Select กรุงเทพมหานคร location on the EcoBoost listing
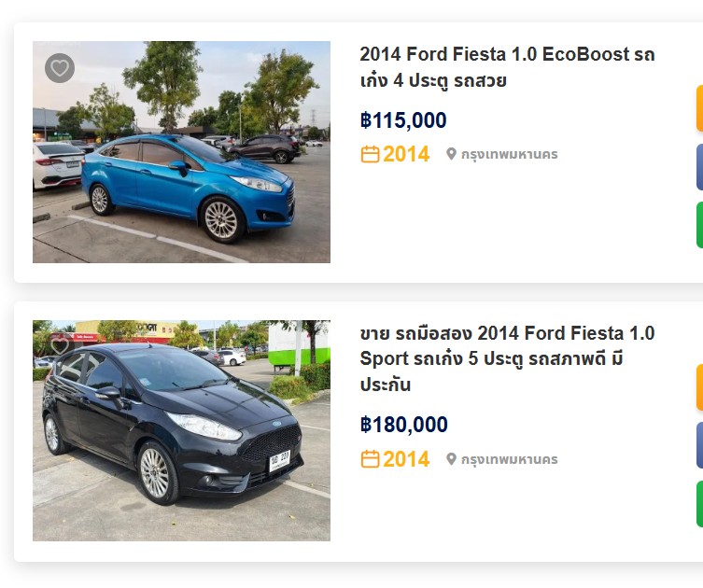The height and width of the screenshot is (588, 703). (509, 154)
